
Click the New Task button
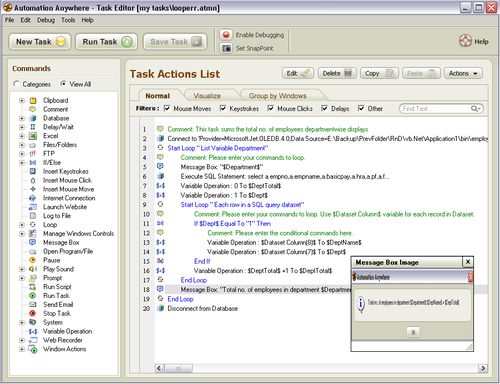point(40,42)
